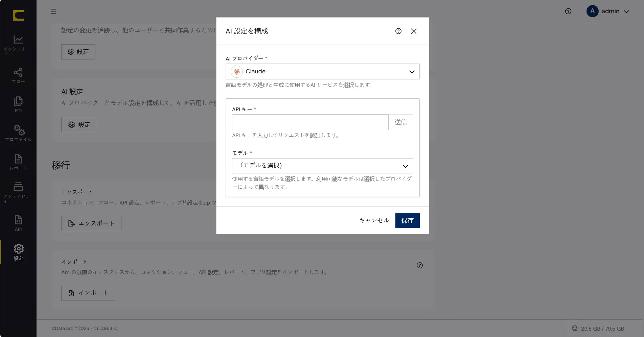Click the dialog help question icon
644x337 pixels.
point(398,31)
